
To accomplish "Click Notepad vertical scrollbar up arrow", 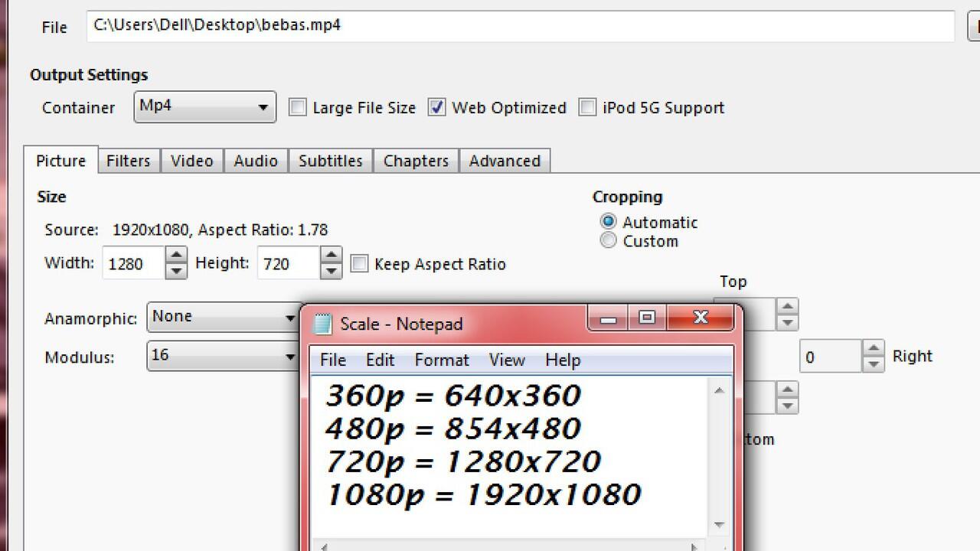I will point(719,390).
